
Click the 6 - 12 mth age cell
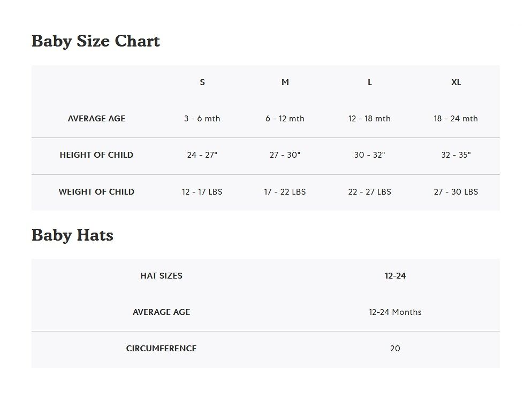[x=285, y=119]
